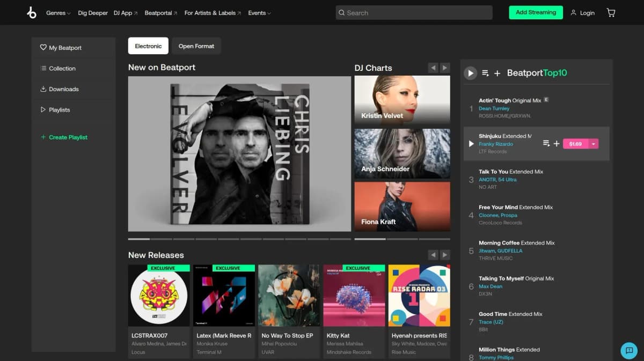Open Beatportal in the navigation bar

coord(161,13)
